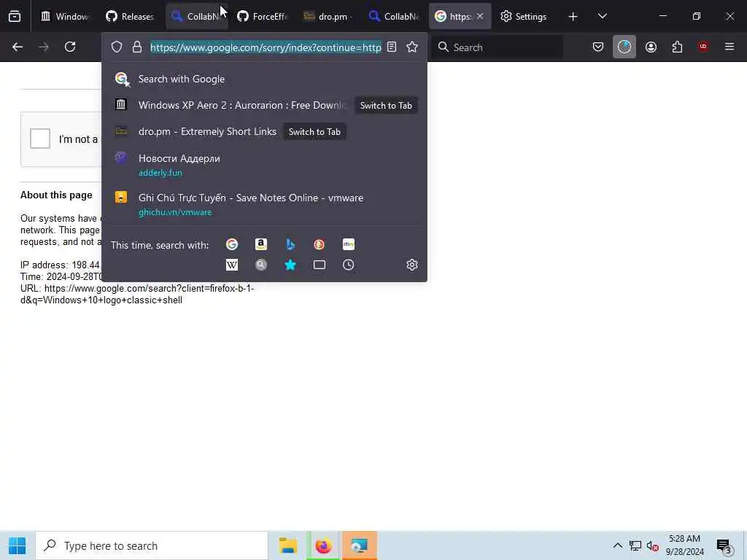Search this time with Google icon
The image size is (747, 560).
(232, 244)
